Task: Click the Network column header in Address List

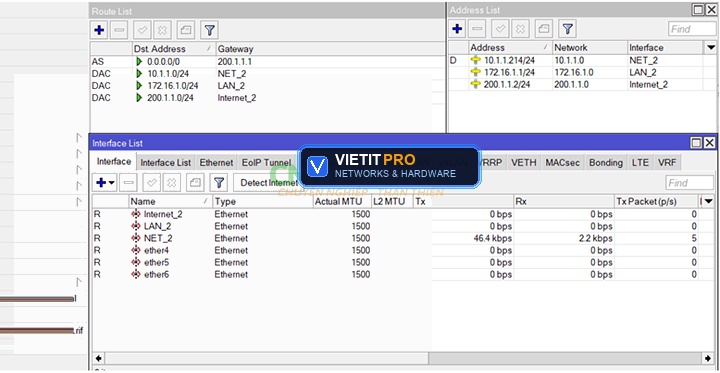Action: click(x=590, y=48)
